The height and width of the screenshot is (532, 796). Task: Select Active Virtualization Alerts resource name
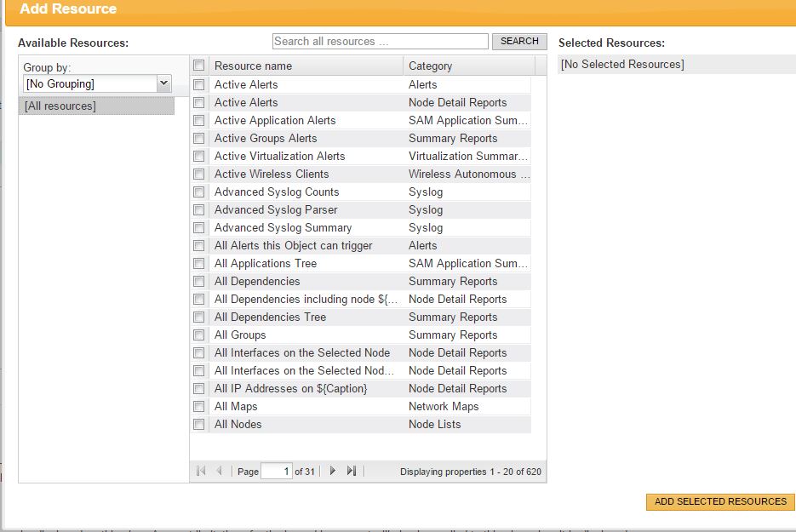[x=280, y=156]
